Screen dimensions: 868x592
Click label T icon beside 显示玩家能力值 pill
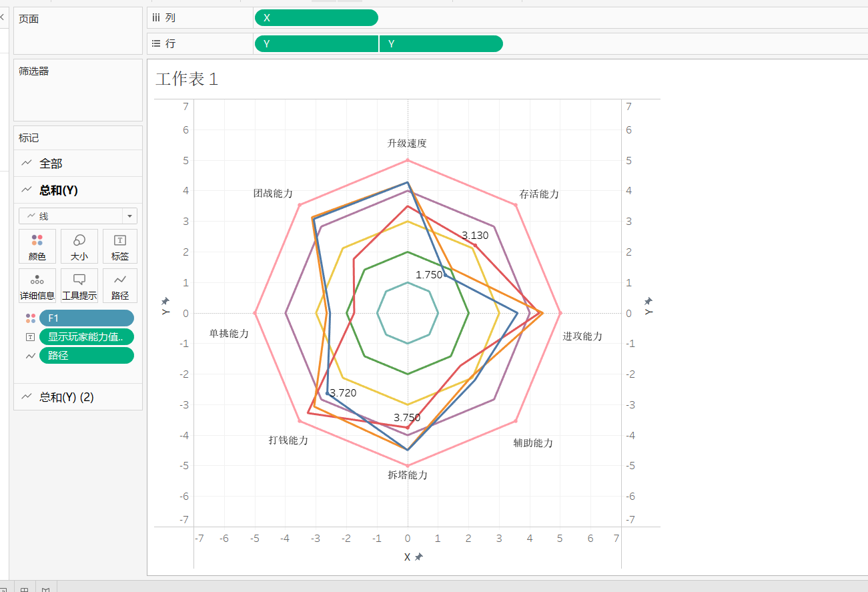click(x=30, y=337)
